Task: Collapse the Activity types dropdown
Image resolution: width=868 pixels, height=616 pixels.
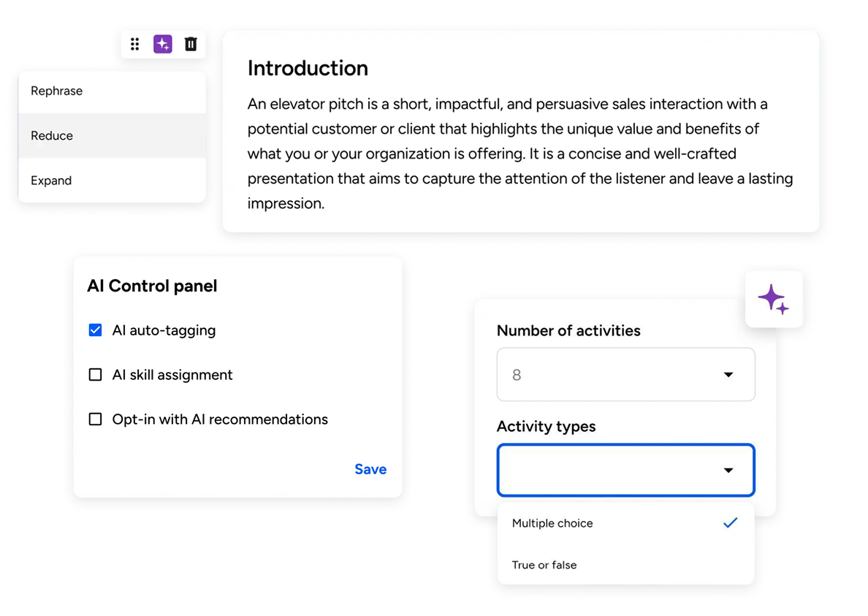Action: [x=625, y=470]
